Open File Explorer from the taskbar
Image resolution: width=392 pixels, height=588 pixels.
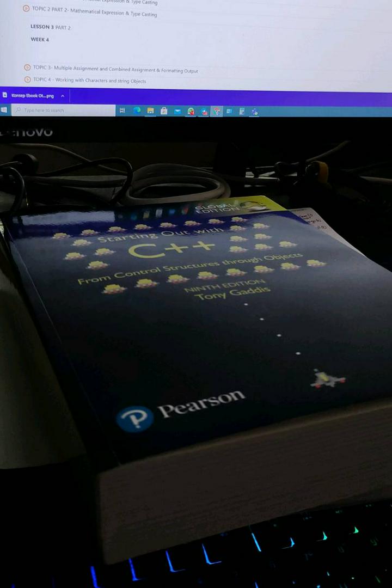tap(150, 111)
